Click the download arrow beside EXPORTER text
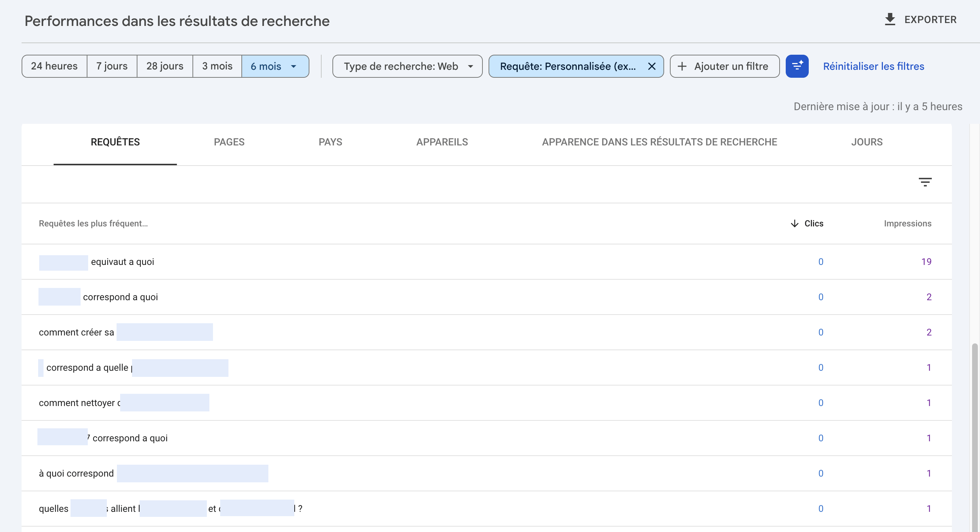980x532 pixels. coord(890,19)
